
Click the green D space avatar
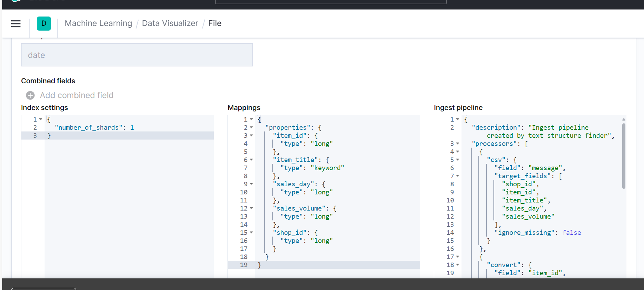click(44, 24)
